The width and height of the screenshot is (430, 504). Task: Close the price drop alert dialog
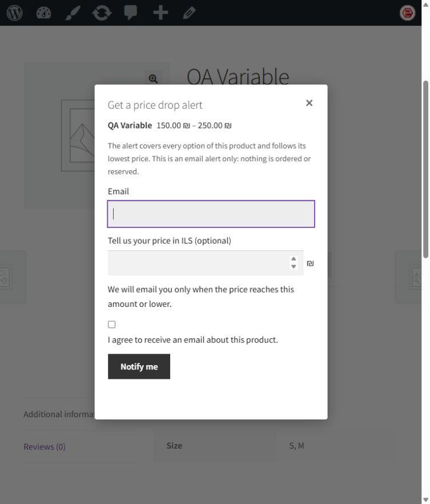309,103
